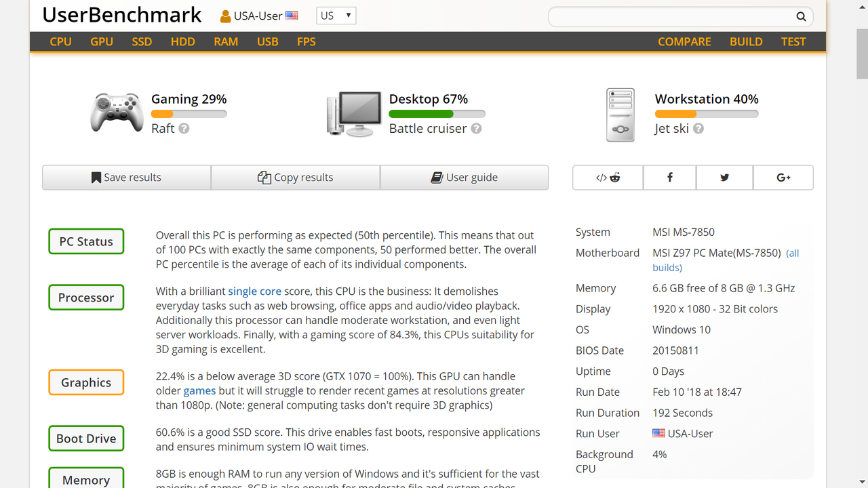Image resolution: width=868 pixels, height=488 pixels.
Task: Open help for Raft rating
Action: pos(184,128)
